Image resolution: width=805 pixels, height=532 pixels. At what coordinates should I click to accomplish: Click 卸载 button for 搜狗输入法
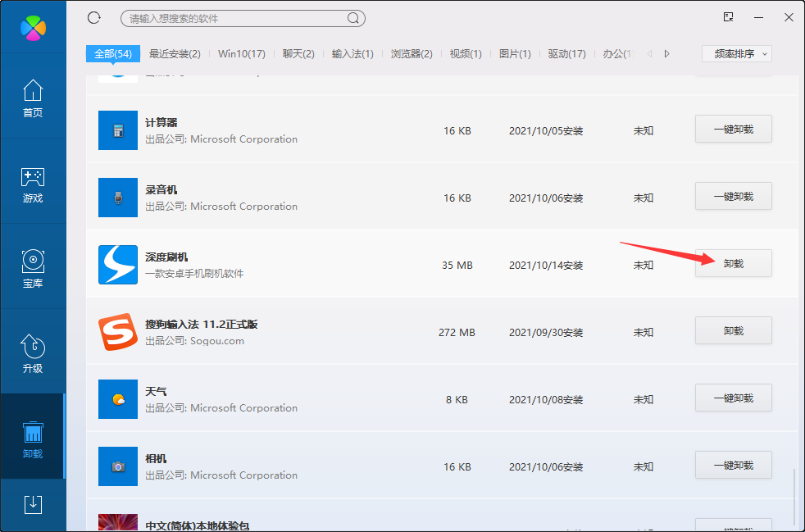click(734, 330)
